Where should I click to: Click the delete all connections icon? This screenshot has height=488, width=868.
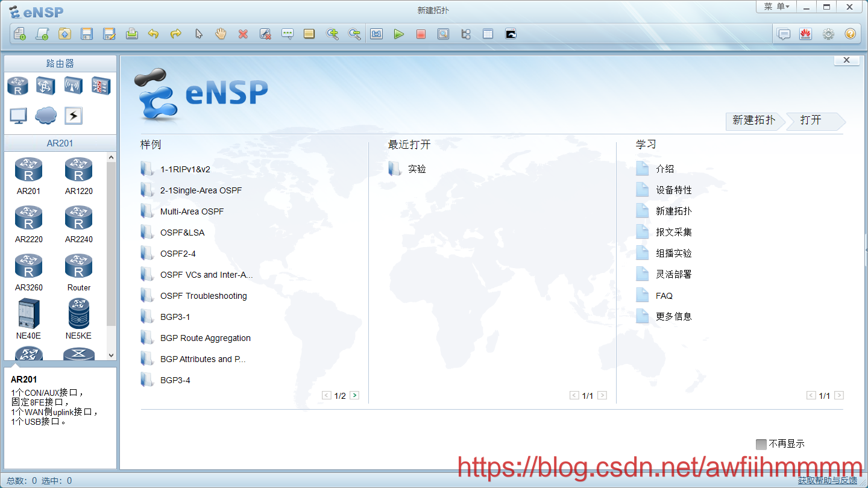265,34
